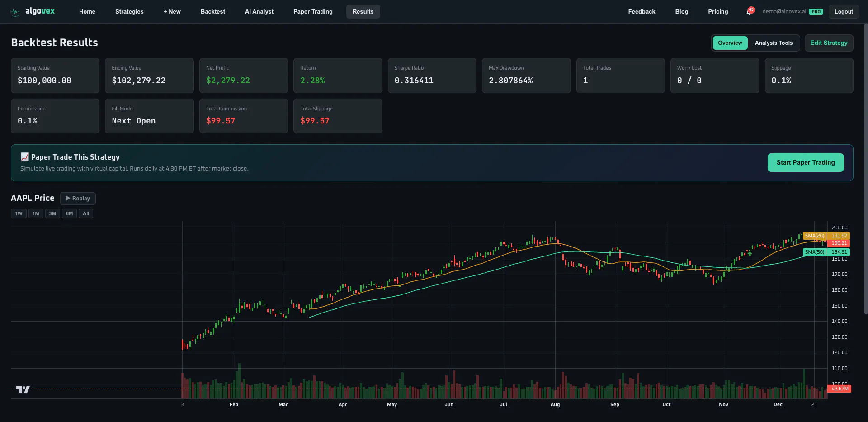The image size is (868, 422).
Task: Click the Nov label on time axis
Action: [x=723, y=404]
